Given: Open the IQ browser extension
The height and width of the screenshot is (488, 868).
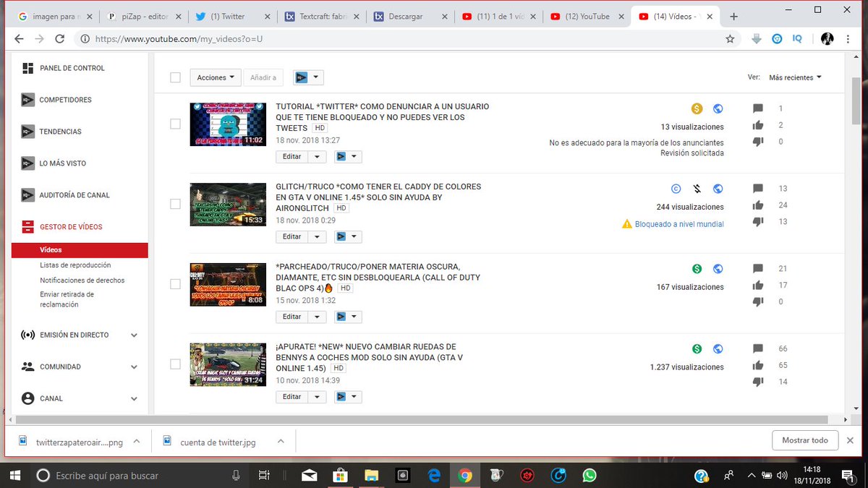Looking at the screenshot, I should tap(797, 38).
